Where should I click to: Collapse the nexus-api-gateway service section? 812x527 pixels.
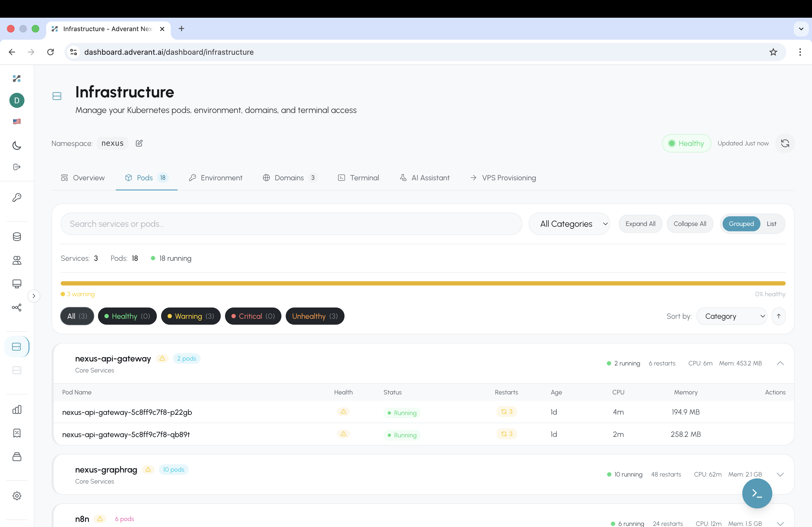(781, 363)
